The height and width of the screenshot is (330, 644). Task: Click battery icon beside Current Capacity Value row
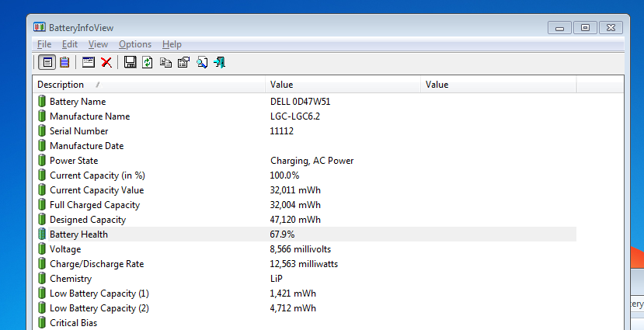(x=41, y=189)
